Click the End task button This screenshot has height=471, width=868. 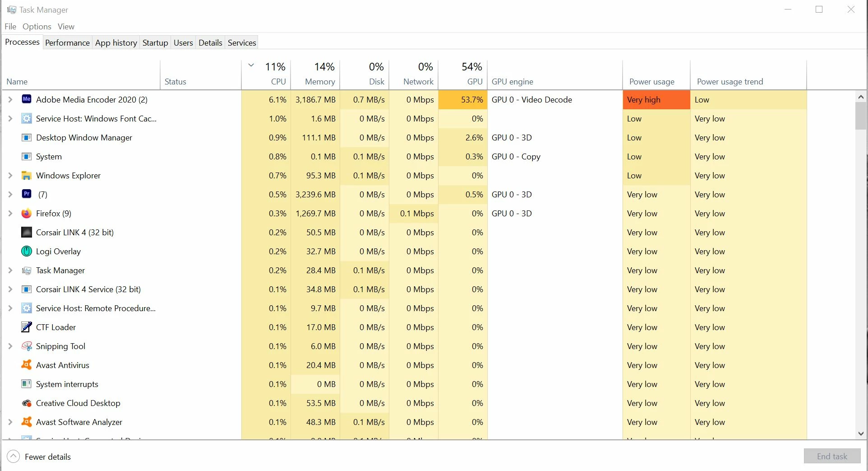pos(832,456)
